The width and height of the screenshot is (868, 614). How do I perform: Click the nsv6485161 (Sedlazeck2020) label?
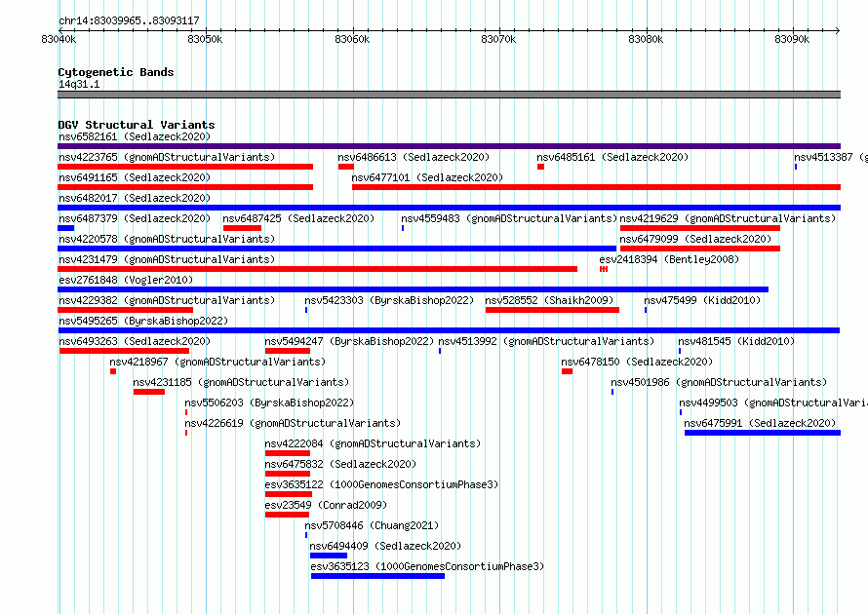[x=612, y=157]
